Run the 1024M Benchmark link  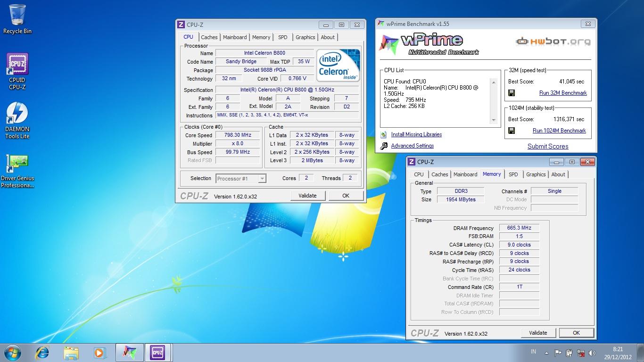(x=560, y=131)
